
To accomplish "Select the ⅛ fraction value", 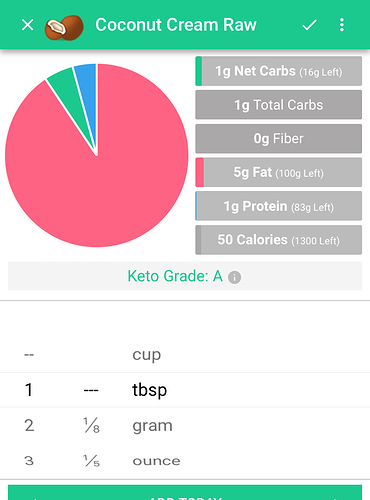I will click(x=91, y=426).
